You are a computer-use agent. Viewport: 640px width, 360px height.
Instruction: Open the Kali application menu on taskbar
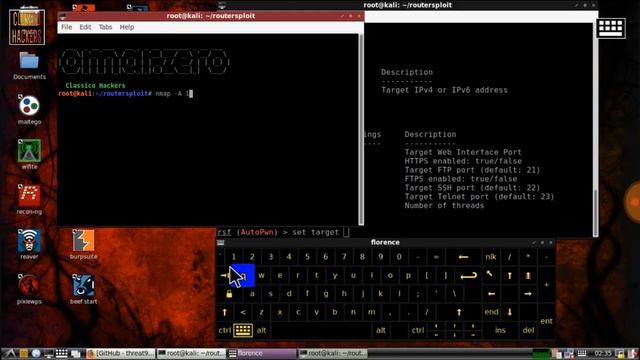point(10,353)
